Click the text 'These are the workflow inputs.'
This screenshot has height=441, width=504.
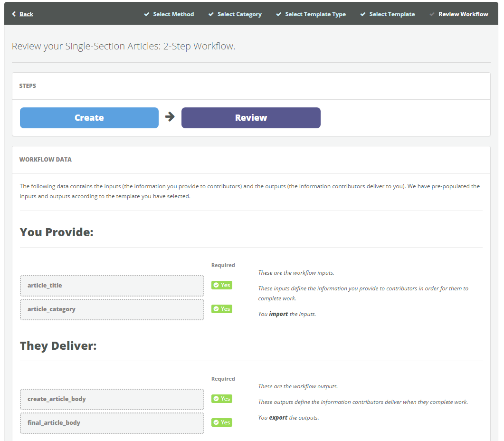pyautogui.click(x=296, y=273)
